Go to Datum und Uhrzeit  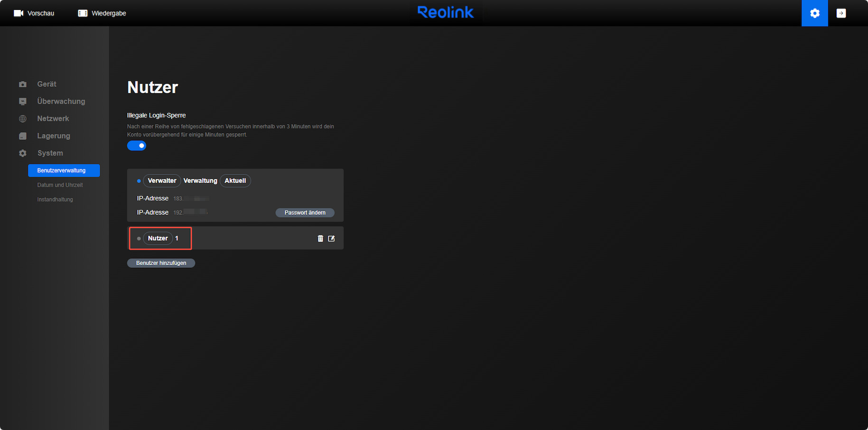tap(60, 185)
